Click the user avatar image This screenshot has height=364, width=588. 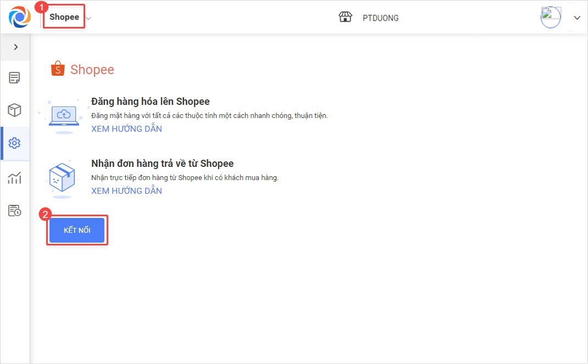(x=551, y=17)
